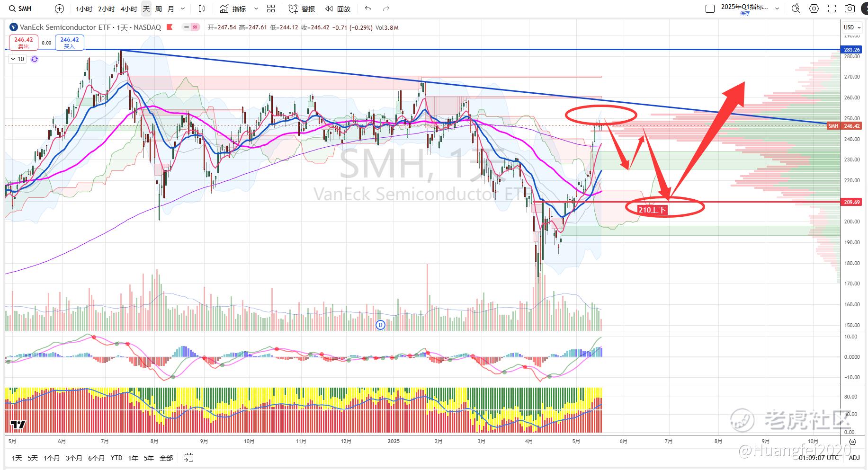Screen dimensions: 868x470
Task: Set date range to YTD
Action: pos(116,458)
